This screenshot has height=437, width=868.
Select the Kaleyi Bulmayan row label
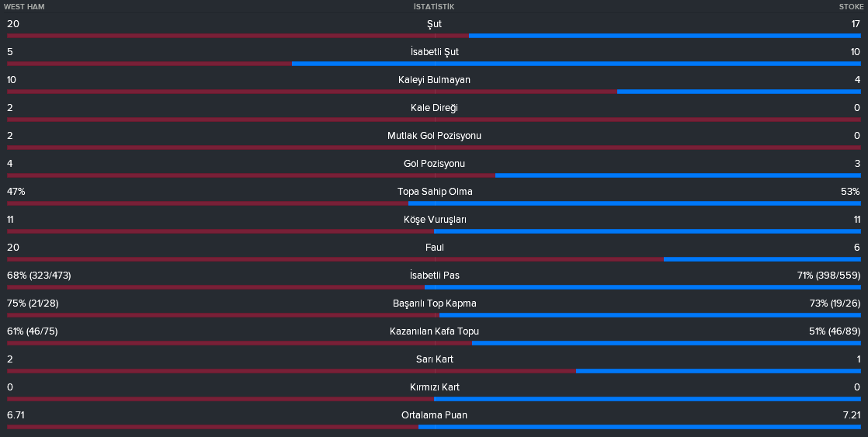point(435,80)
